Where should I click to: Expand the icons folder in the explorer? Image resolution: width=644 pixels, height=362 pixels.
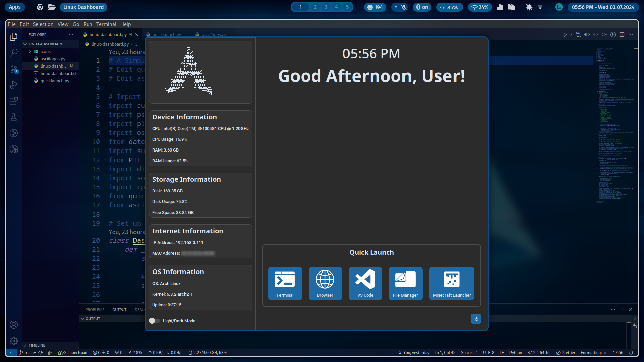[x=30, y=51]
